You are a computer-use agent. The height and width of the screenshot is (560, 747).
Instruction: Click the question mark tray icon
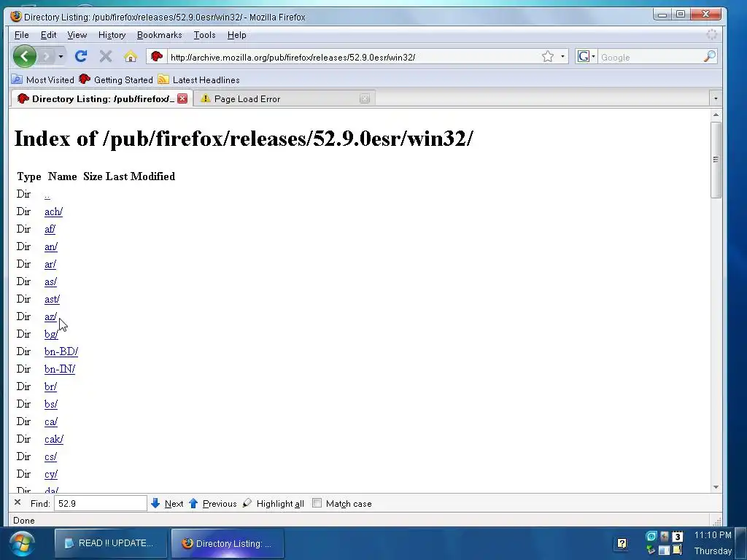pyautogui.click(x=622, y=542)
